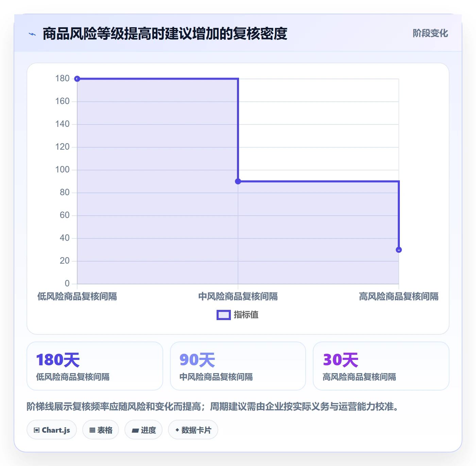This screenshot has height=466, width=476.
Task: Click the x-axis label 中风险商品复核间隔
Action: pyautogui.click(x=238, y=297)
